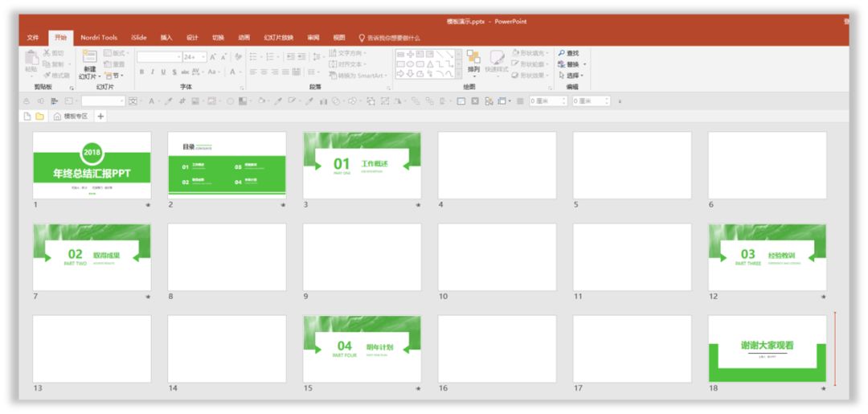Click the first 0 厘米 input field

[x=548, y=101]
